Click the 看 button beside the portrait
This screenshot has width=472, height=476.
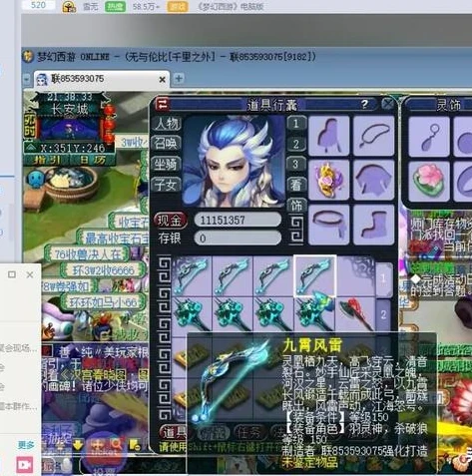pyautogui.click(x=295, y=185)
